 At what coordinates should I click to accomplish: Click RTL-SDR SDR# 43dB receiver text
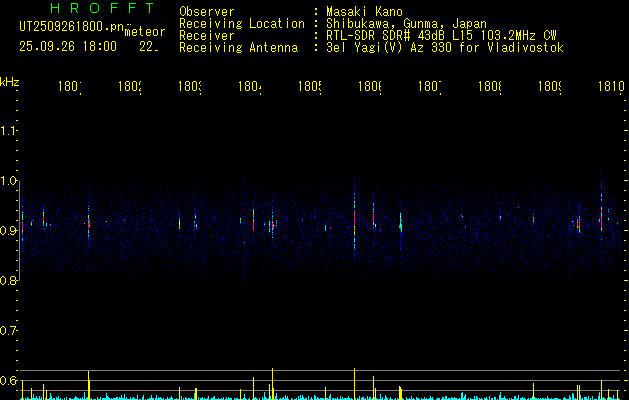[x=441, y=36]
